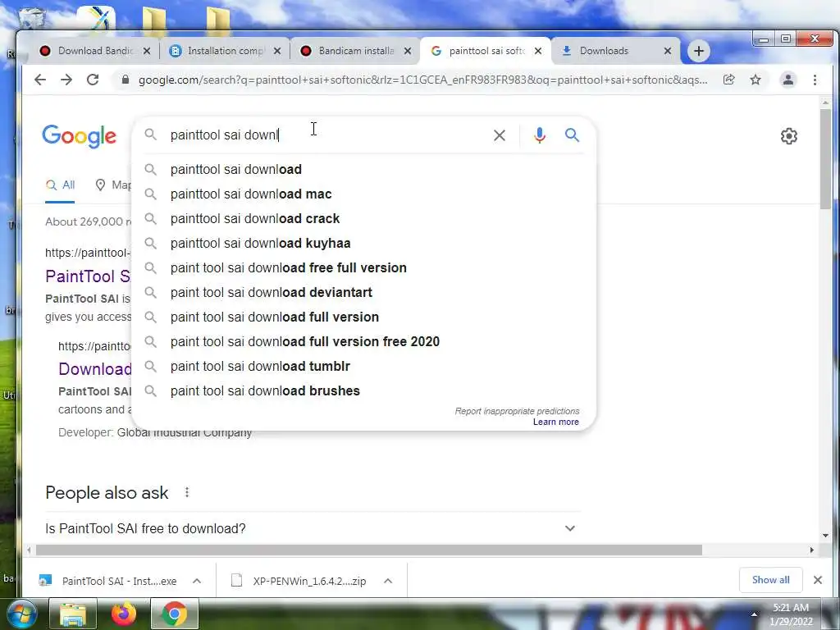840x630 pixels.
Task: Reload the current Google page
Action: 93,80
